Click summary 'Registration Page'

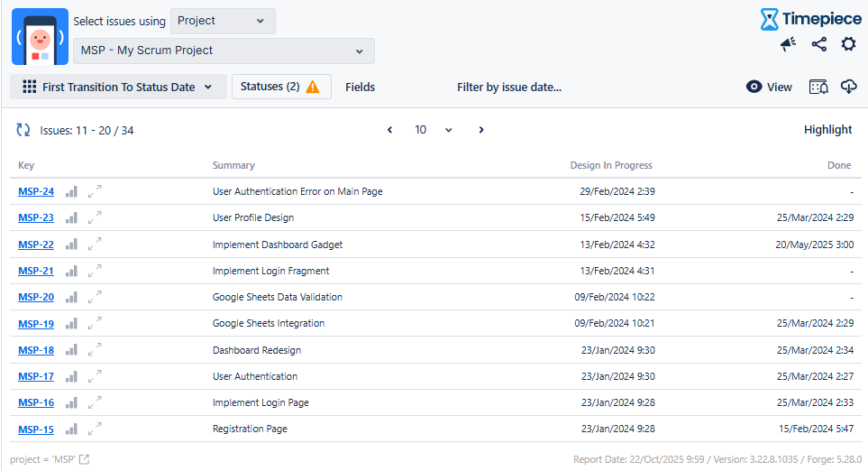click(x=250, y=429)
